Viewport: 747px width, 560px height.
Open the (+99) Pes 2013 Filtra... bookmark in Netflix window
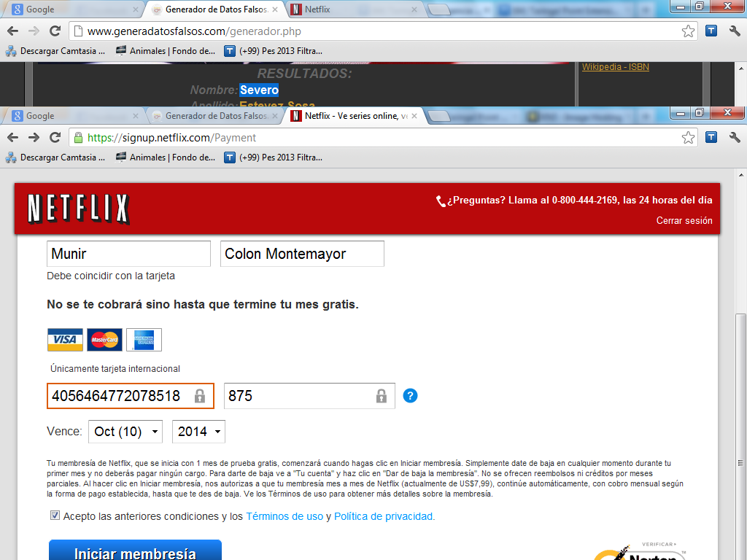pos(274,157)
